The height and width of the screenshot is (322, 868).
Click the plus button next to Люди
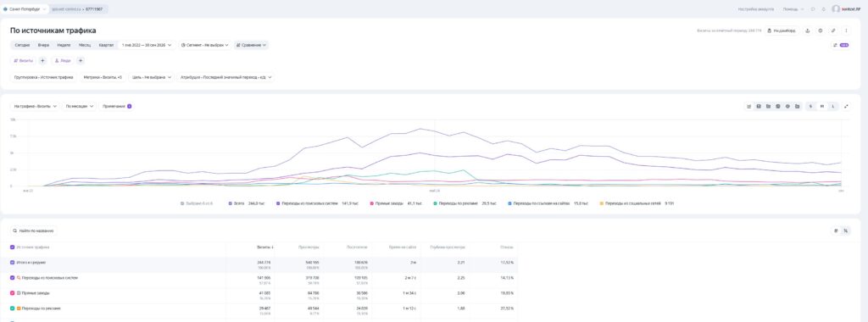coord(81,60)
